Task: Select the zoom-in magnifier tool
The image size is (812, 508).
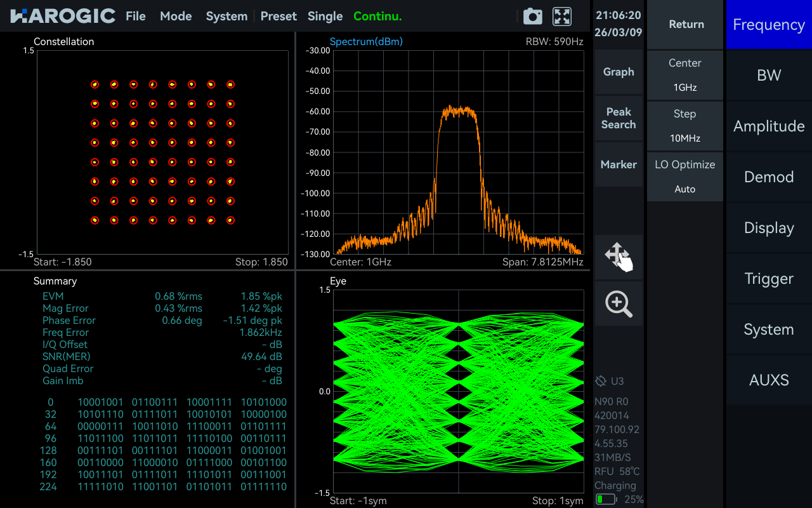Action: coord(619,303)
